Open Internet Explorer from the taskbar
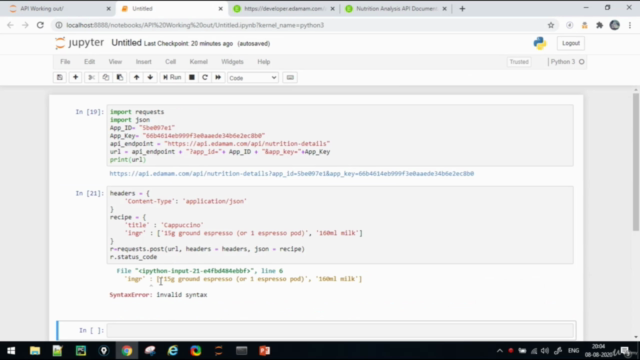This screenshot has width=640, height=360. [173, 351]
